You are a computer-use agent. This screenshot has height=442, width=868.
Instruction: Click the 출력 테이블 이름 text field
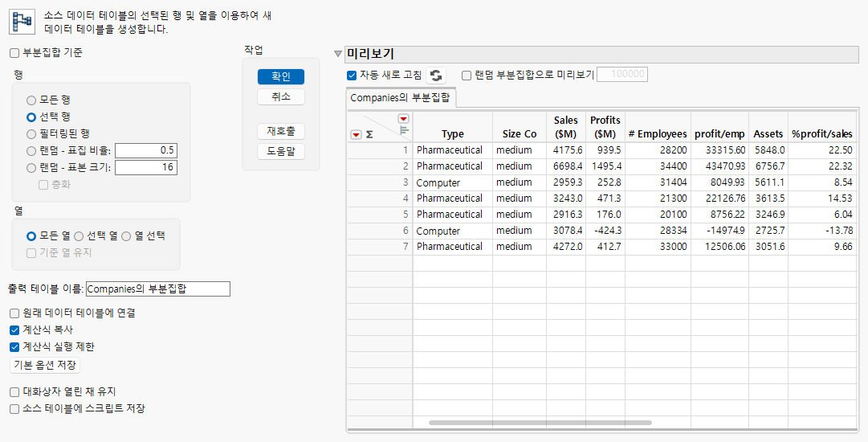click(157, 289)
